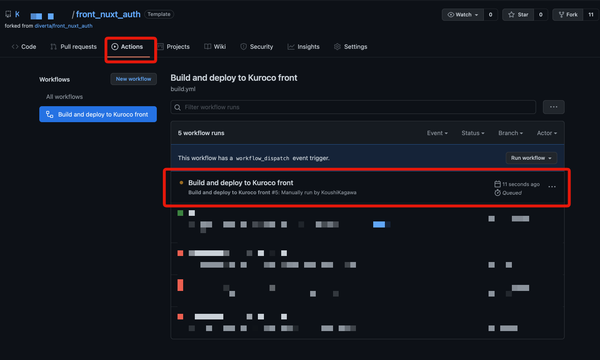Open the Wiki tab
The image size is (600, 360).
[x=215, y=47]
